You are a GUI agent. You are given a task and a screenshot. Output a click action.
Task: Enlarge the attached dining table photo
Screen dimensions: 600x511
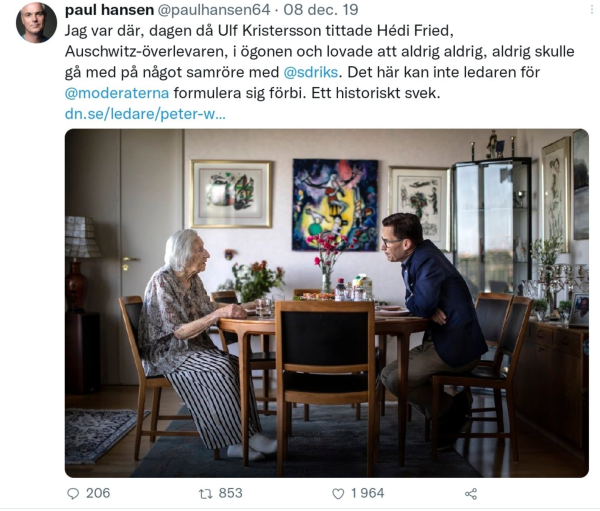click(327, 303)
